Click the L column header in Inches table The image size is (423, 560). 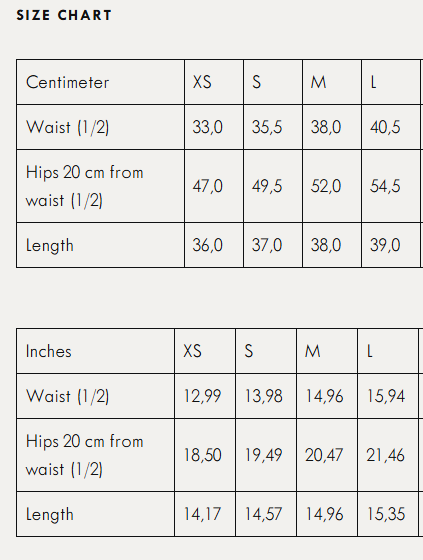click(388, 351)
